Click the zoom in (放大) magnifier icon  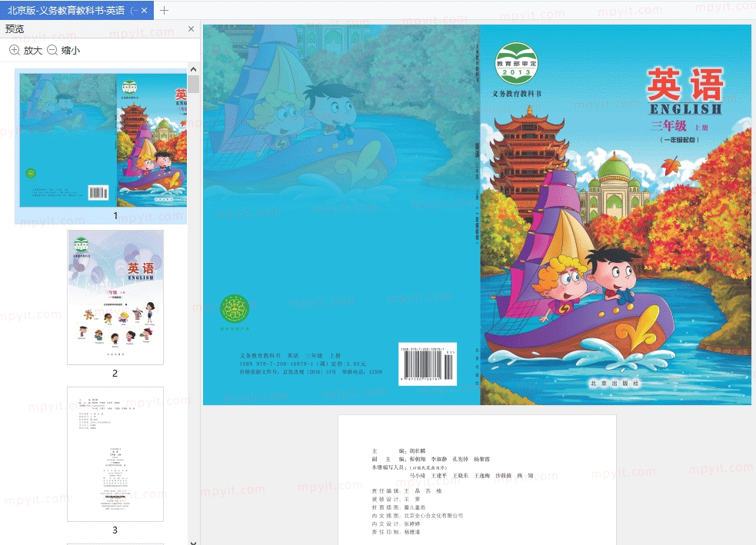point(15,50)
